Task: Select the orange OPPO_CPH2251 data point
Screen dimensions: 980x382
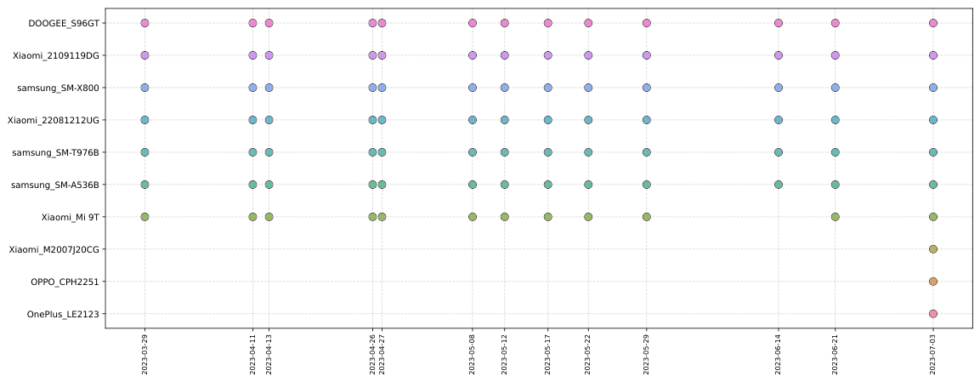Action: tap(932, 282)
